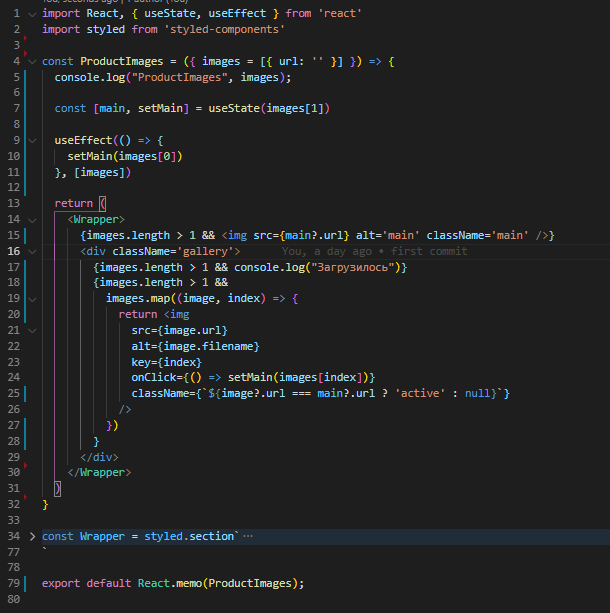Click the 'useEffect' import name on line 1
Viewport: 610px width, 613px height.
tap(237, 14)
